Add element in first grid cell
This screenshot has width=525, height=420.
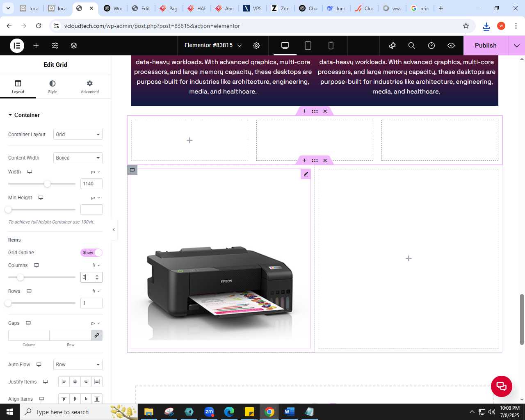[189, 140]
